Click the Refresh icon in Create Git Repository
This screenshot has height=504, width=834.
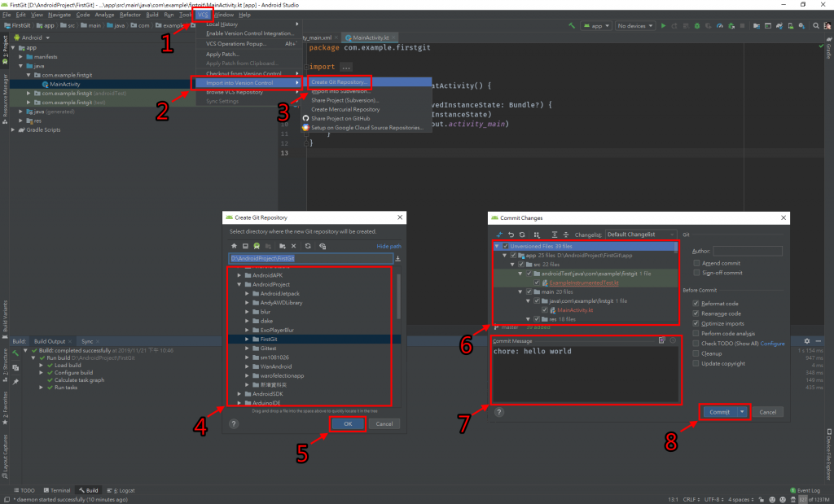pyautogui.click(x=307, y=246)
